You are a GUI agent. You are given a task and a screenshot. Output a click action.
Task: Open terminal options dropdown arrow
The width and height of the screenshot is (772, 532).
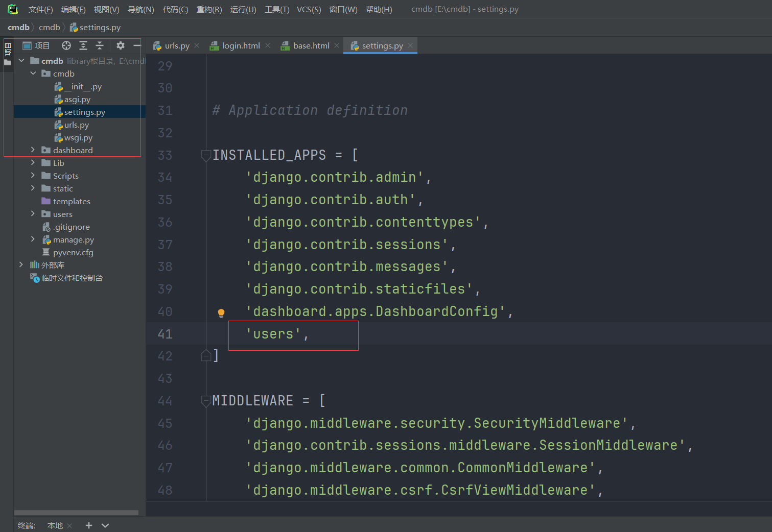[105, 525]
